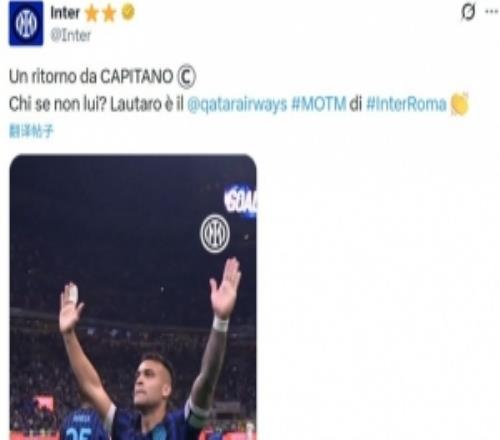Click the captain armband in the photo
Screen dimensions: 500x440
pos(197,413)
